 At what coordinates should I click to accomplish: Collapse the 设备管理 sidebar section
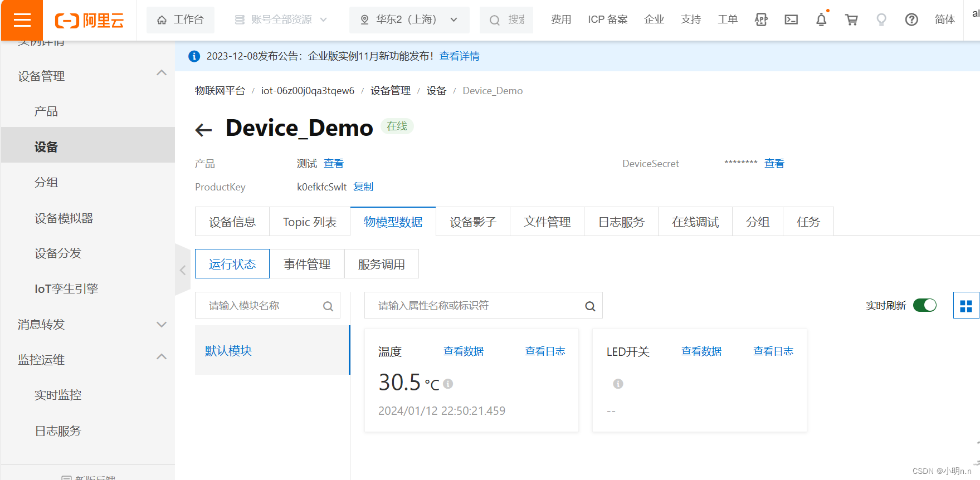pos(162,73)
